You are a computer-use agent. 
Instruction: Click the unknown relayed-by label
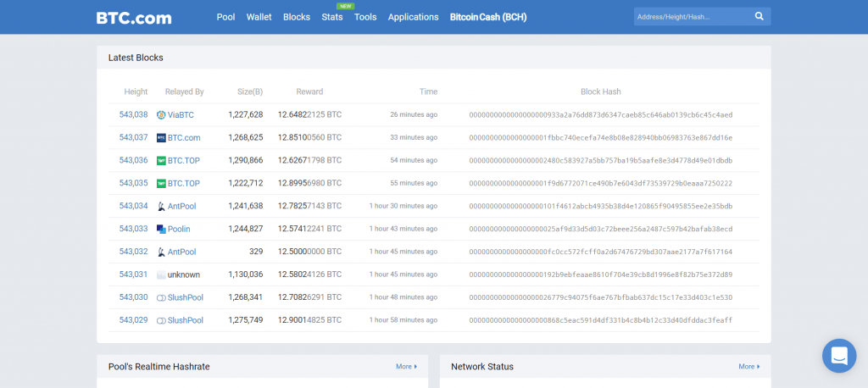(184, 274)
